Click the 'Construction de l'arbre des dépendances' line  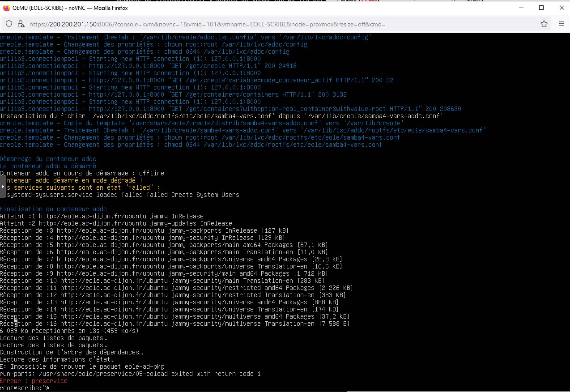[x=72, y=352]
